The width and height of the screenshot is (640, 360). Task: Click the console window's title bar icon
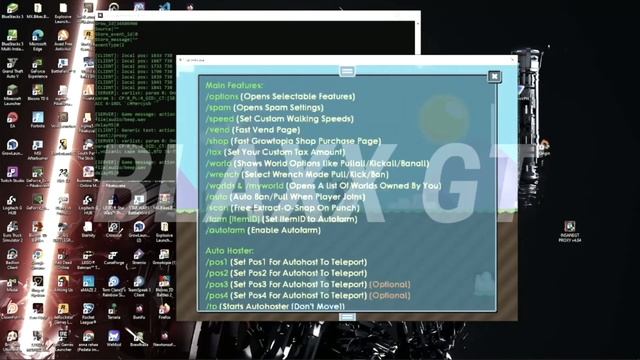tap(100, 16)
